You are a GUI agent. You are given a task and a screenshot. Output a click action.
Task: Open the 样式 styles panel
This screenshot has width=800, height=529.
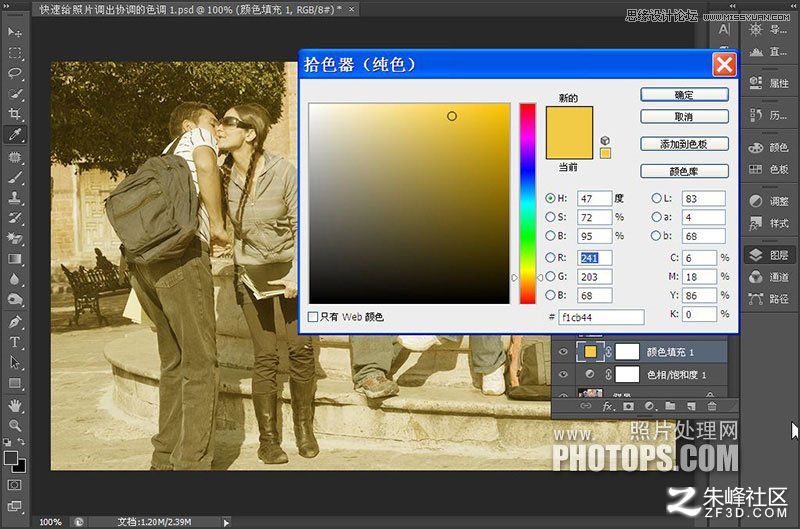(770, 223)
